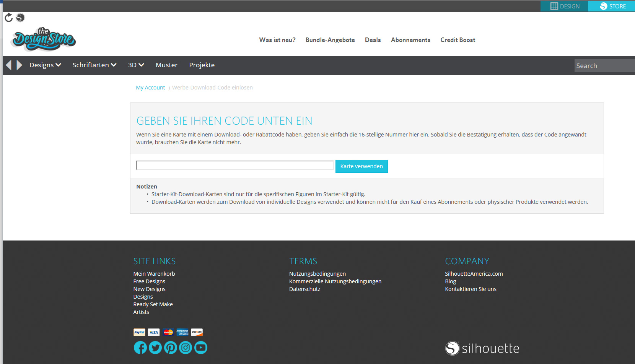Expand the Schriftarten dropdown menu

click(94, 65)
